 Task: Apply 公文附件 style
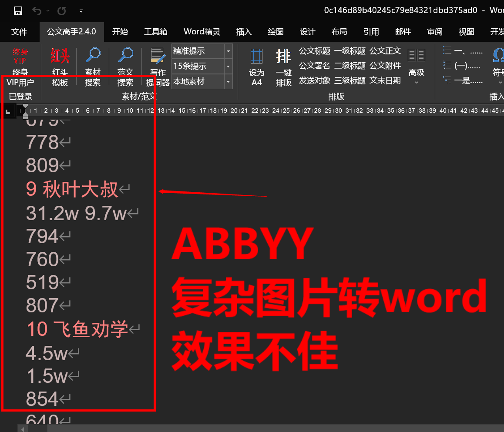(x=385, y=66)
